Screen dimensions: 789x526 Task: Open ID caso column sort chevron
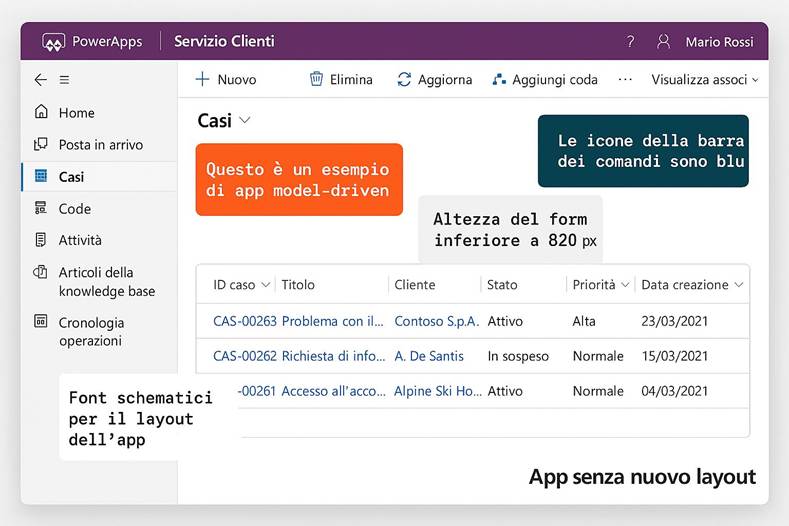click(x=266, y=285)
